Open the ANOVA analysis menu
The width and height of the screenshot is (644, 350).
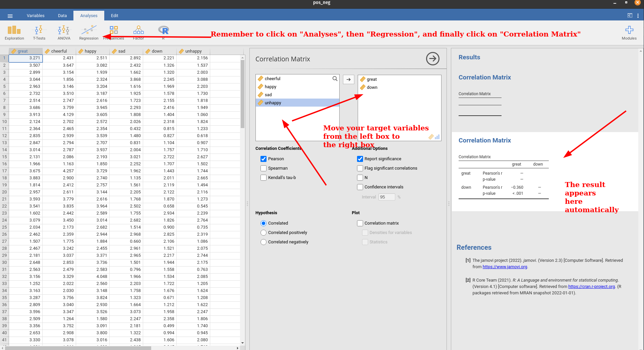(x=64, y=33)
